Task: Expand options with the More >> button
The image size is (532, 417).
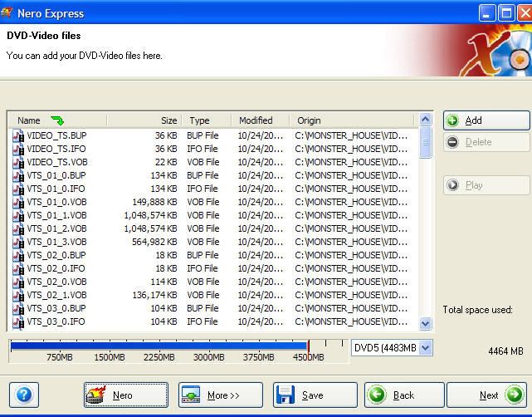Action: tap(221, 395)
